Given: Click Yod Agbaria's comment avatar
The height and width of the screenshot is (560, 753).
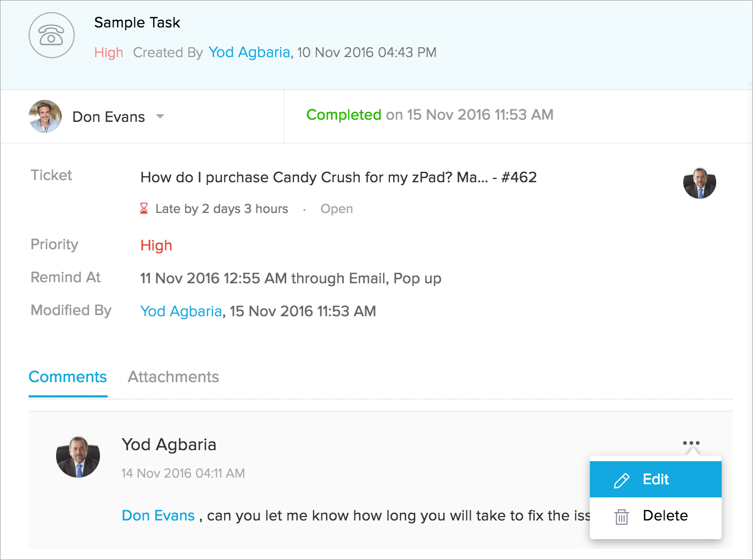Looking at the screenshot, I should (78, 456).
